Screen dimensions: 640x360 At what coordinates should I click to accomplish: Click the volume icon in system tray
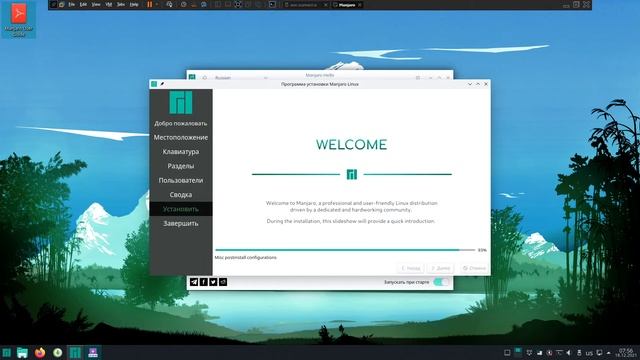tap(569, 353)
